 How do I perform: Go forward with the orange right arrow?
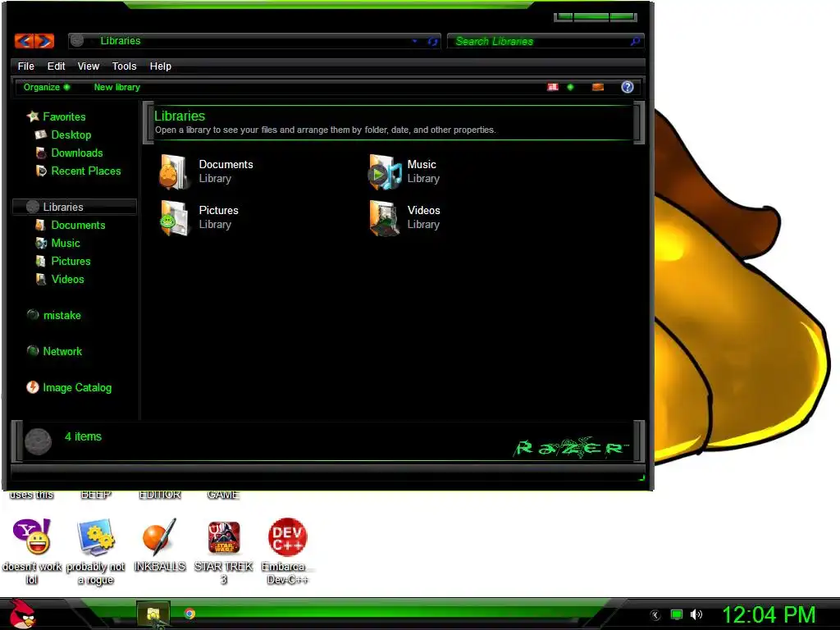coord(44,41)
